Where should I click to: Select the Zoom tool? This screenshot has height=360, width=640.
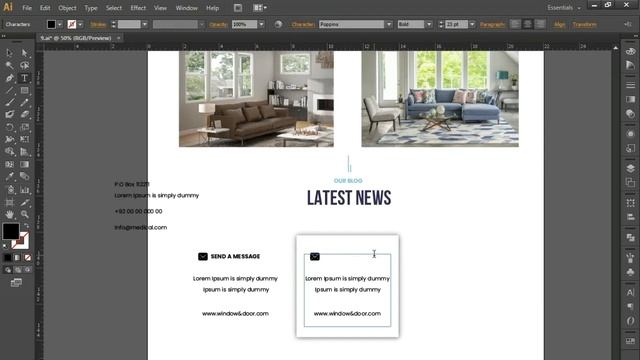click(24, 214)
